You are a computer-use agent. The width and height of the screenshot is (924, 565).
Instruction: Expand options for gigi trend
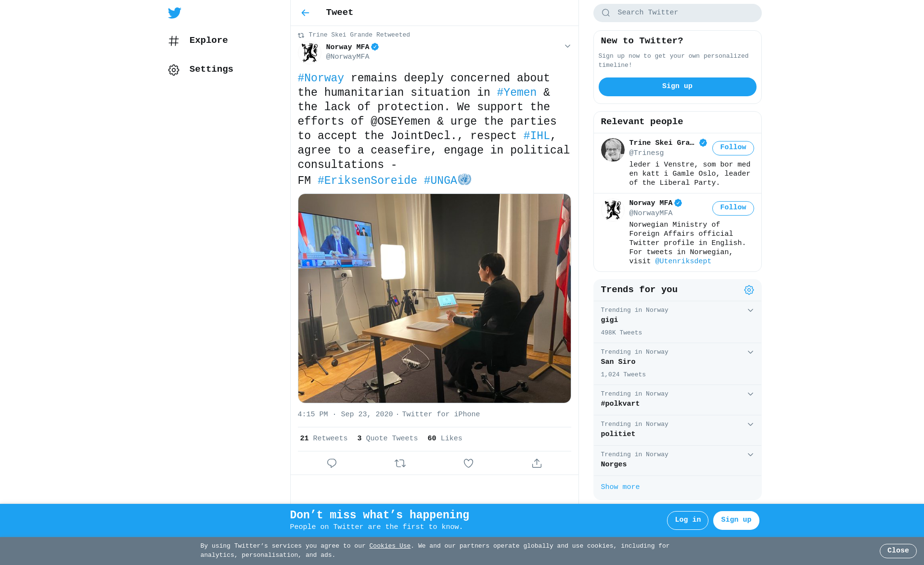[x=750, y=310]
